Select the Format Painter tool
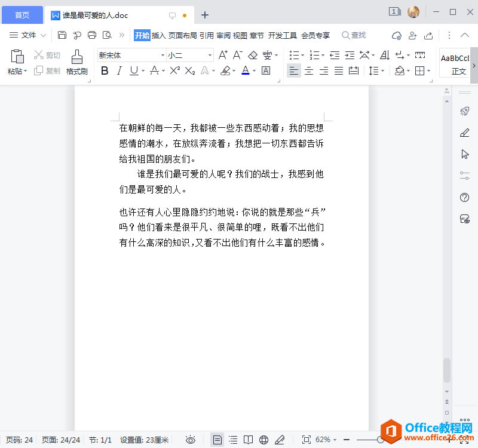 pyautogui.click(x=76, y=62)
